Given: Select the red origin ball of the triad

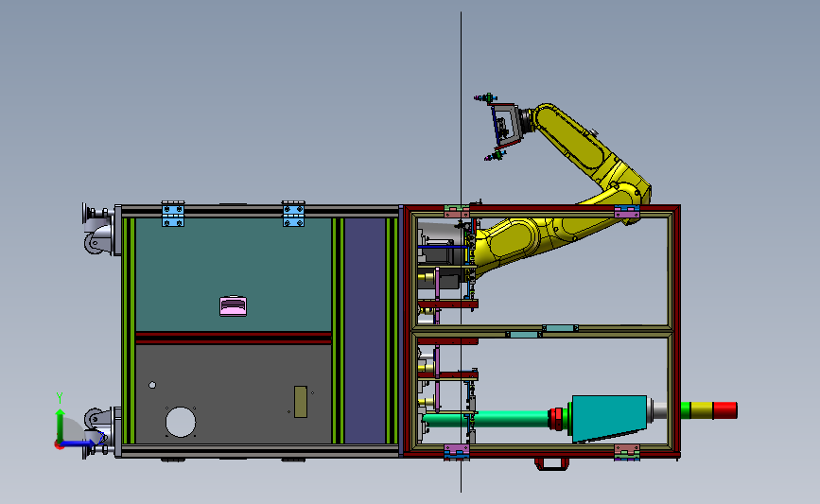Looking at the screenshot, I should tap(58, 445).
